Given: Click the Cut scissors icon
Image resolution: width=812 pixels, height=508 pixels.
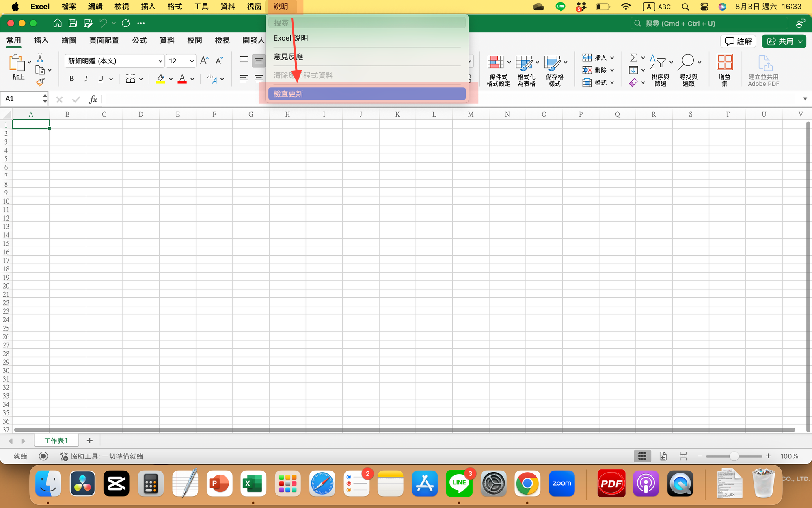Looking at the screenshot, I should click(40, 58).
